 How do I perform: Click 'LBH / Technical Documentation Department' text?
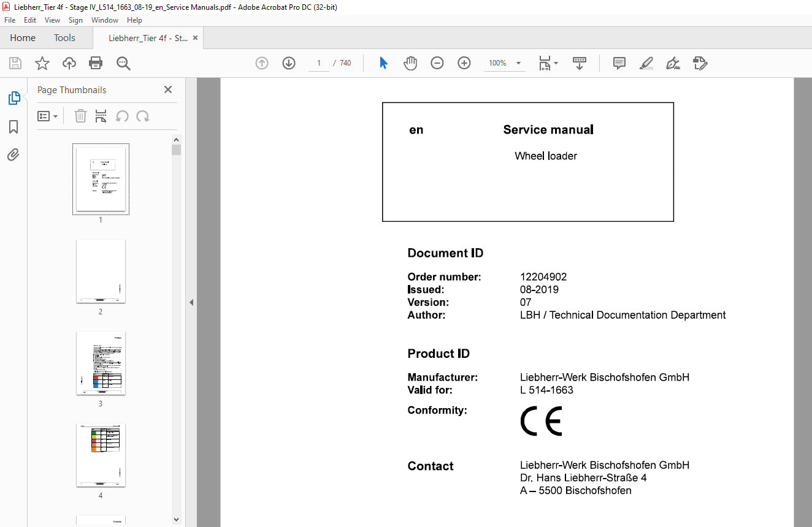pyautogui.click(x=622, y=315)
